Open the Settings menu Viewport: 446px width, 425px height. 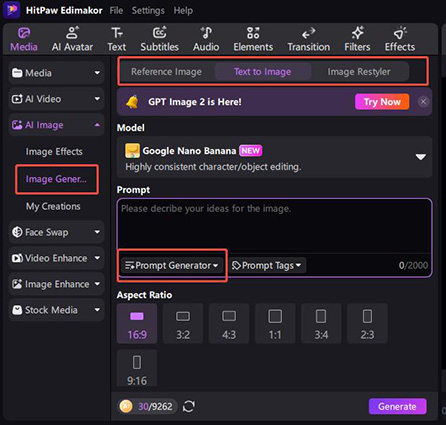point(148,11)
